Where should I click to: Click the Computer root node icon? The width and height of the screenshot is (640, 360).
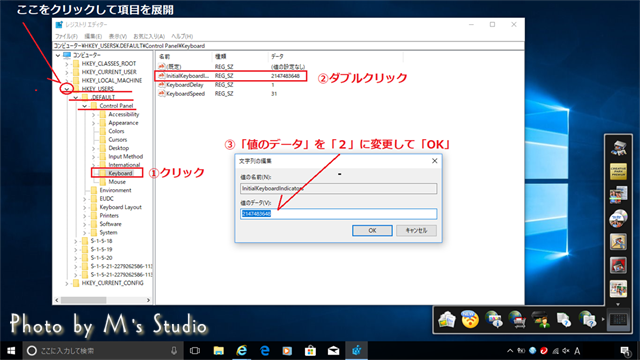[67, 55]
